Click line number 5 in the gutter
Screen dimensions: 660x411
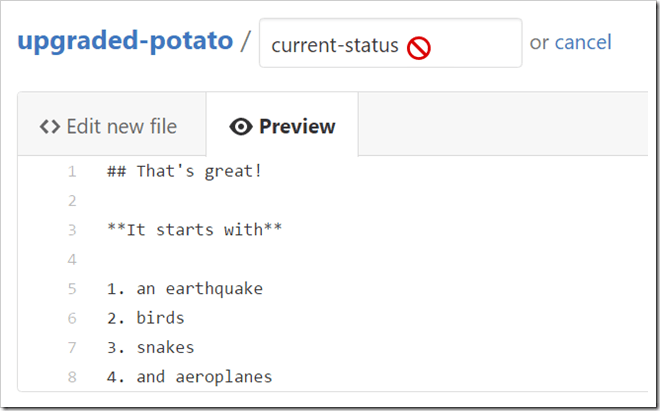71,289
